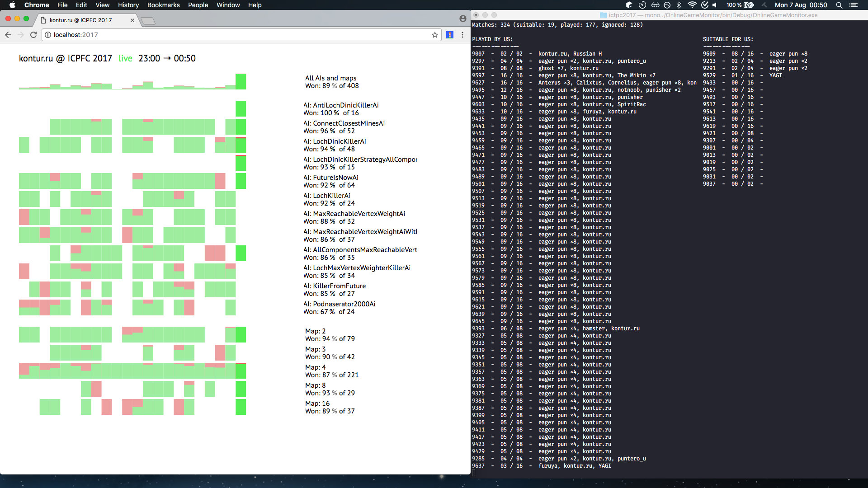Open Notification Center list icon

coord(854,5)
